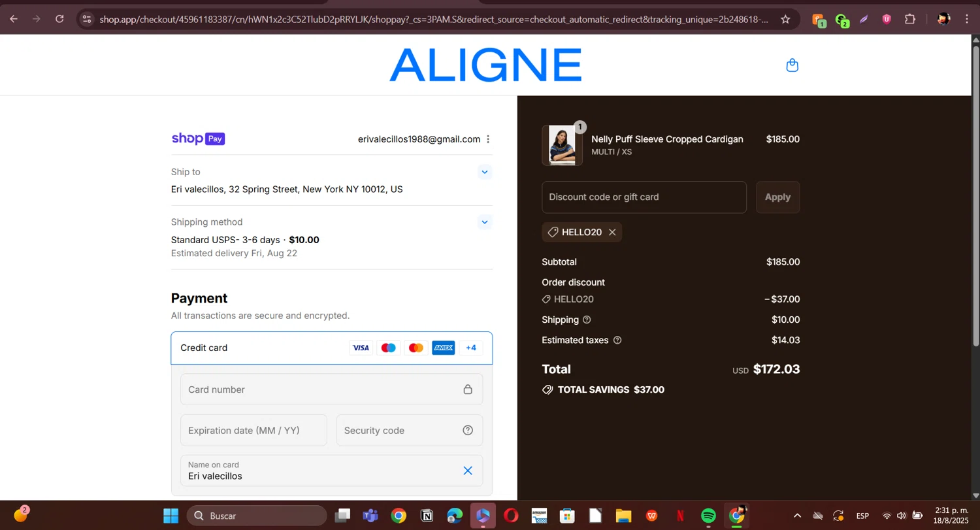Click the Security code field

[x=410, y=430]
